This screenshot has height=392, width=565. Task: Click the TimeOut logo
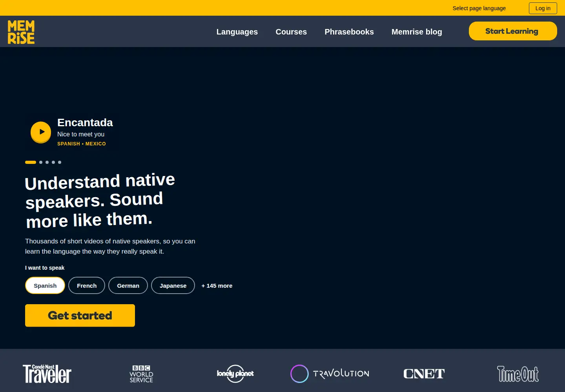point(518,374)
